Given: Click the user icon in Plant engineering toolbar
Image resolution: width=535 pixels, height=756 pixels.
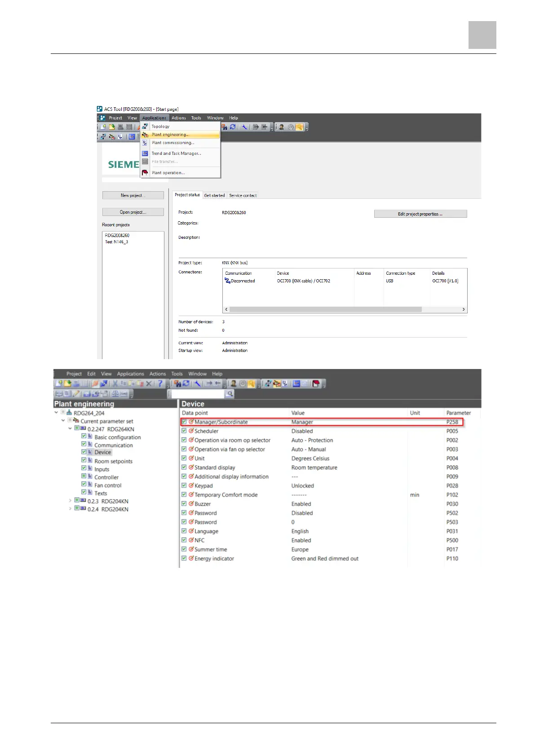Looking at the screenshot, I should pyautogui.click(x=234, y=383).
